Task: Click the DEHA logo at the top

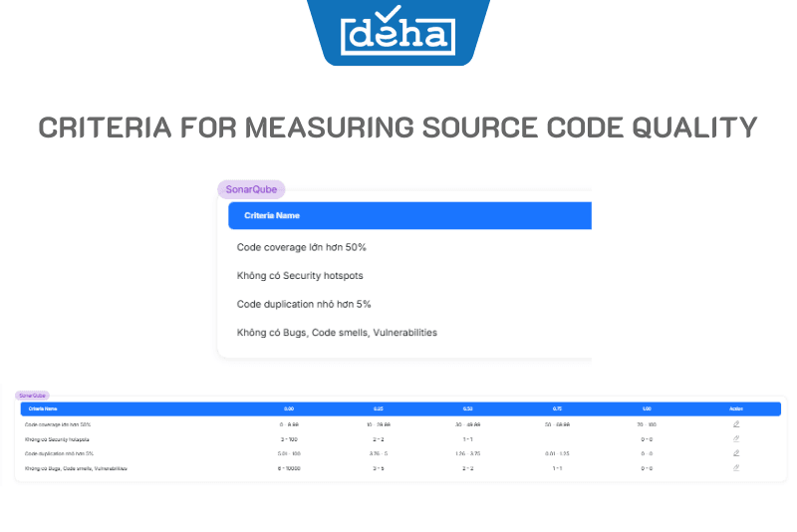Action: pyautogui.click(x=398, y=35)
